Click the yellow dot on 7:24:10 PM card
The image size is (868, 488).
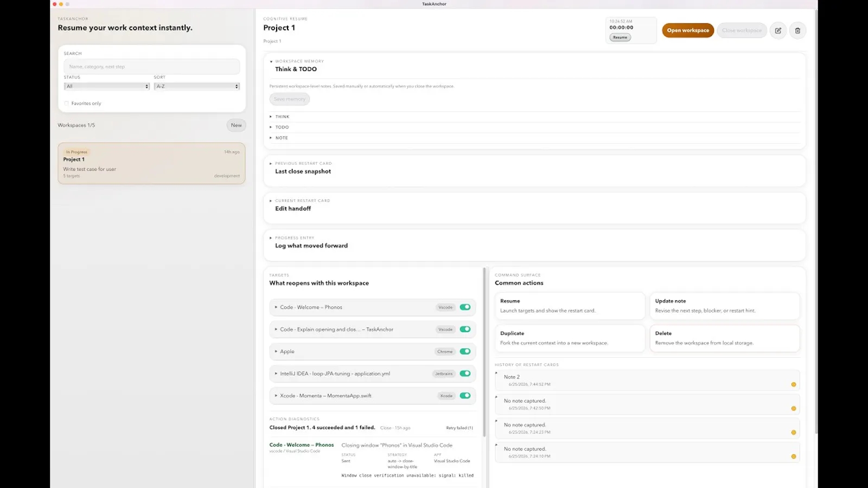(x=793, y=457)
